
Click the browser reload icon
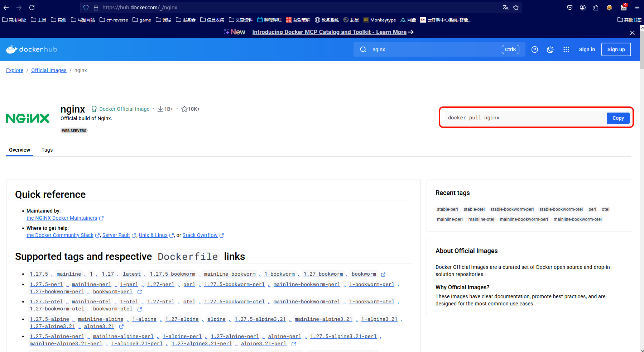tap(32, 8)
